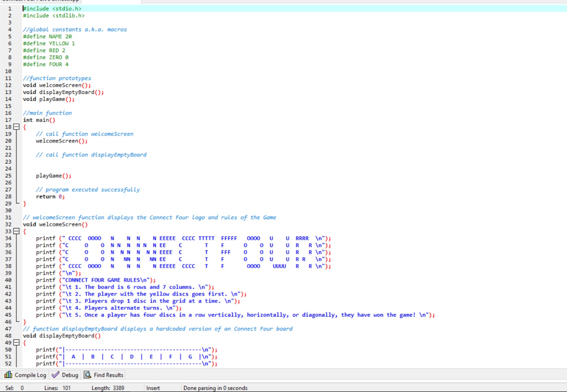
Task: Switch to the Debug tab
Action: (65, 375)
